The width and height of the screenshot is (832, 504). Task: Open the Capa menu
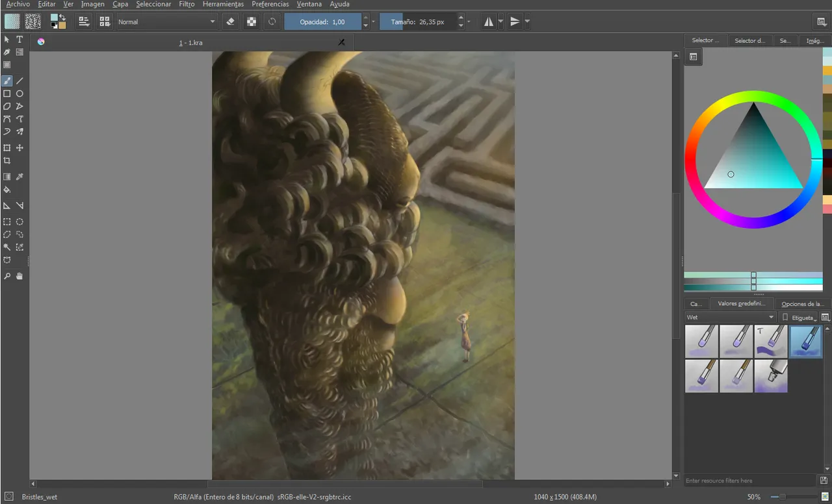(120, 4)
